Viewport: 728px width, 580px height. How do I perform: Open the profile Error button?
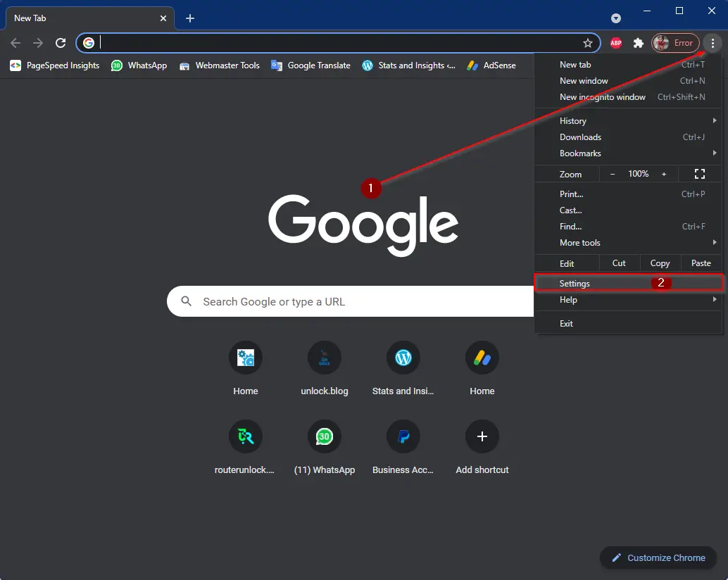point(675,43)
